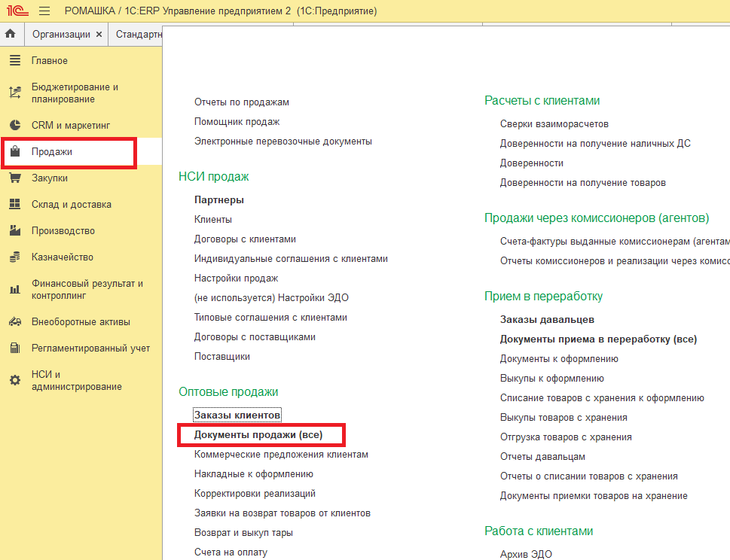Screen dimensions: 730x560
Task: Switch to the Стандартн tab
Action: pyautogui.click(x=139, y=35)
